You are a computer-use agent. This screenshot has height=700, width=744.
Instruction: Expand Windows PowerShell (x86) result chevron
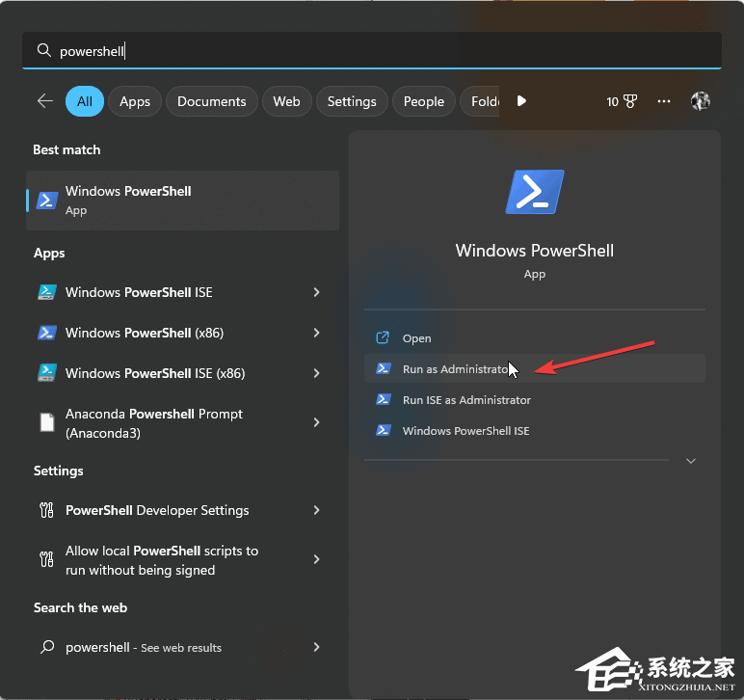pyautogui.click(x=316, y=333)
